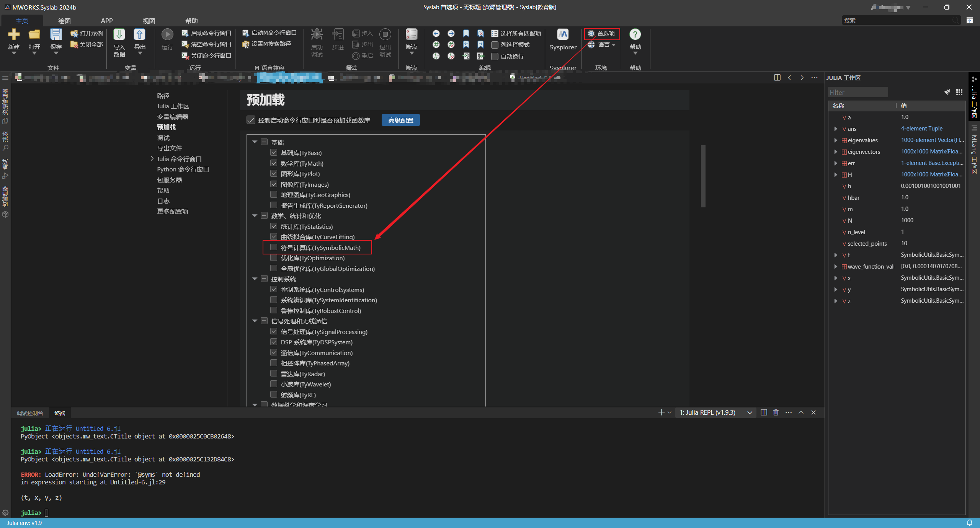Toggle 自动换行 checkbox in ribbon
Image resolution: width=980 pixels, height=528 pixels.
(x=495, y=57)
